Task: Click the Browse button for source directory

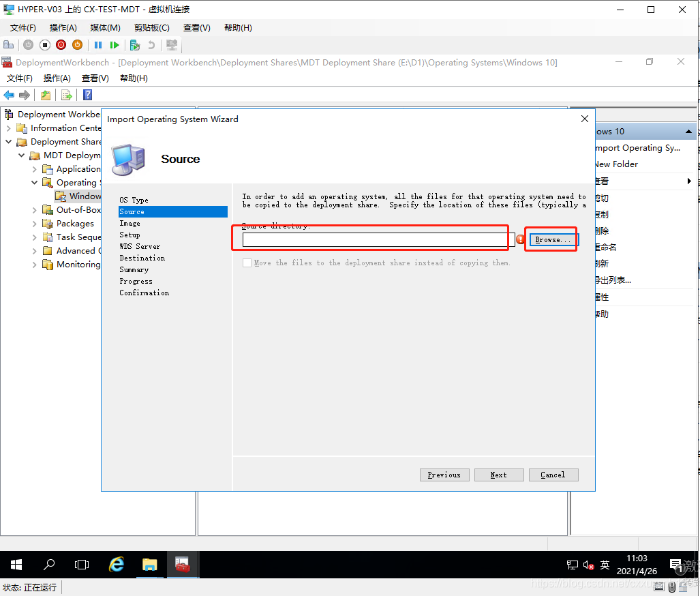Action: coord(553,240)
